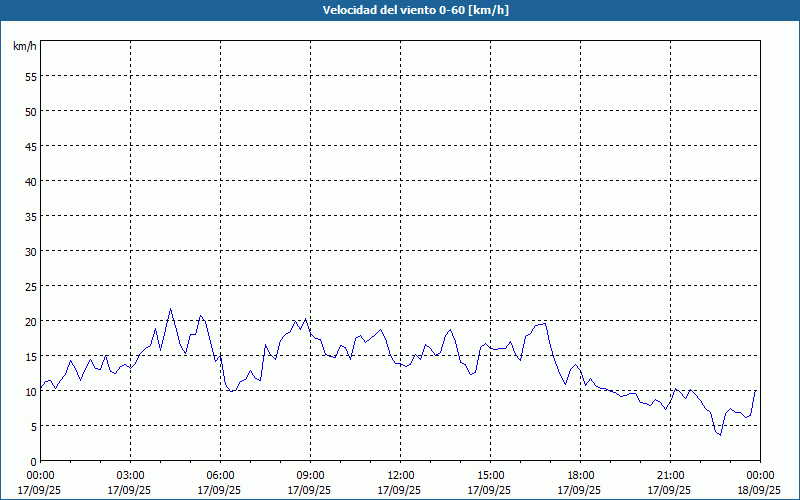Choose the 18:00 marker on the time axis
Viewport: 800px width, 500px height.
point(581,475)
